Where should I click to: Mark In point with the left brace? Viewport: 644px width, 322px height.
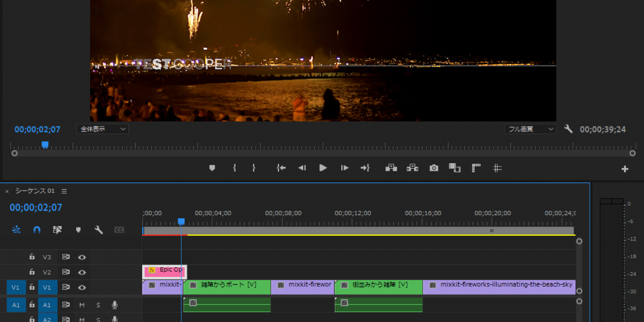click(x=235, y=168)
